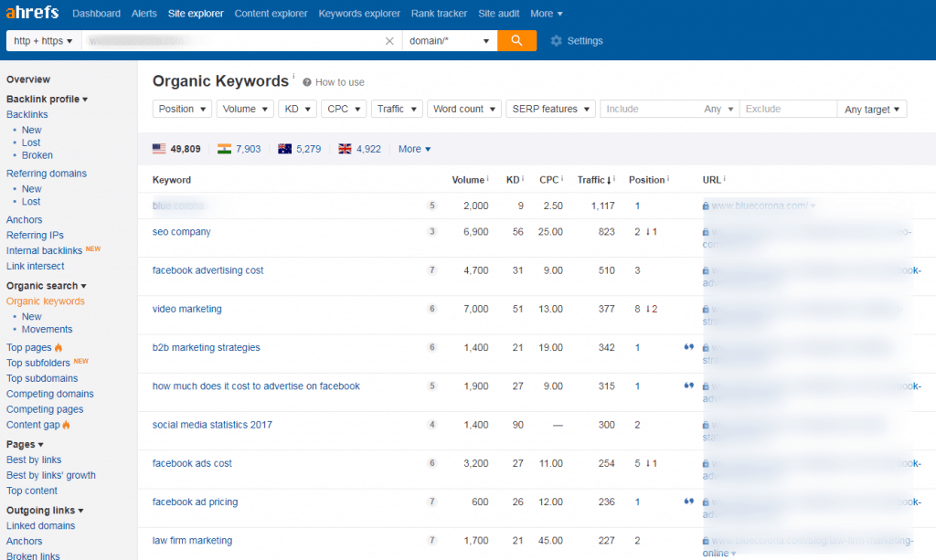Click the site URL input field

(x=233, y=40)
